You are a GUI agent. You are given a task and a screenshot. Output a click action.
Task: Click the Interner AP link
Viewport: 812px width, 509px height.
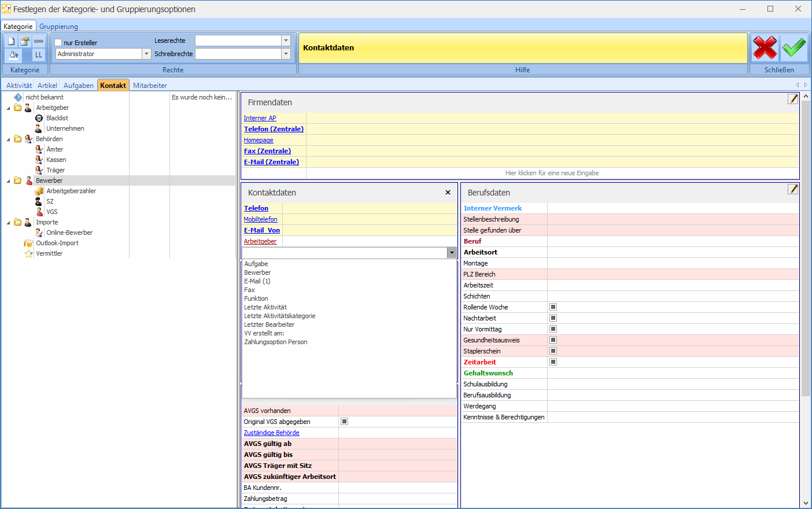[260, 118]
